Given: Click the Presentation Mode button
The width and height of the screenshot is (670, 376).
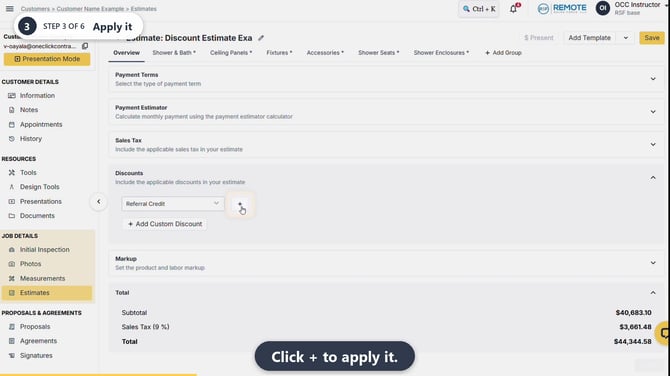Looking at the screenshot, I should pyautogui.click(x=47, y=59).
